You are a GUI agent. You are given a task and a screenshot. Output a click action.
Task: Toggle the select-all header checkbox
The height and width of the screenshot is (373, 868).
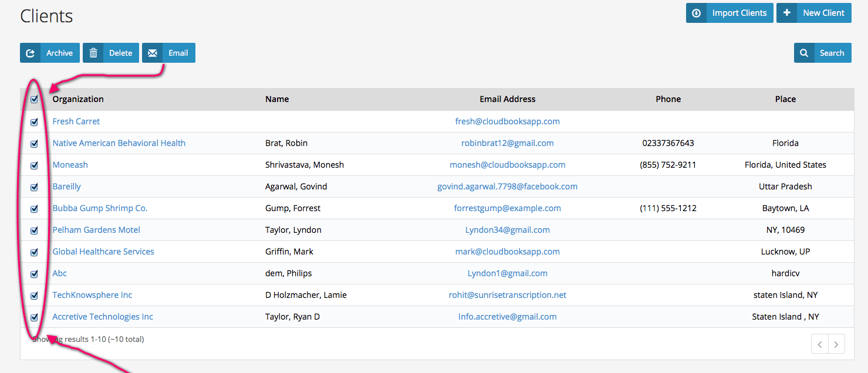click(x=34, y=99)
